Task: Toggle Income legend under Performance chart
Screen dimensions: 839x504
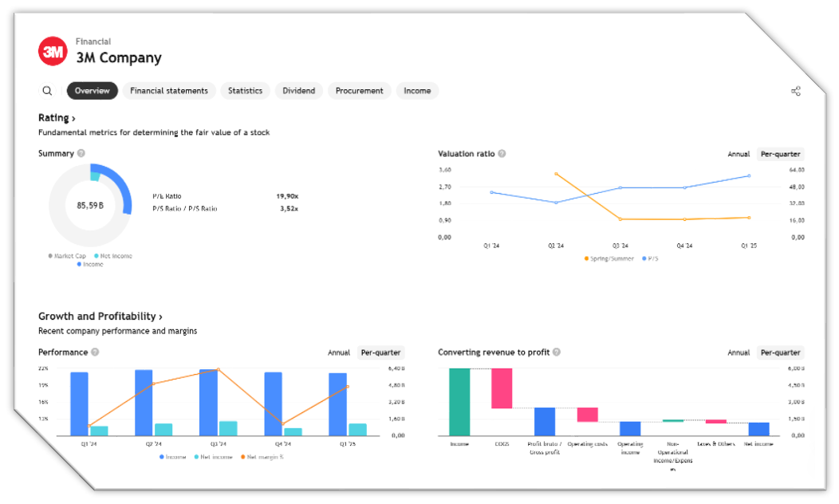Action: (172, 457)
